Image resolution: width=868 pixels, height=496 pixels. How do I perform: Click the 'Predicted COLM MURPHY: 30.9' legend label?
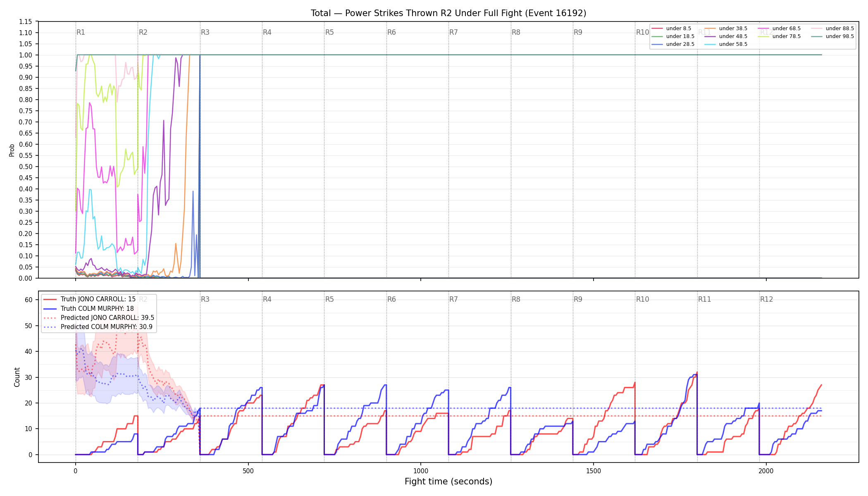[x=106, y=327]
